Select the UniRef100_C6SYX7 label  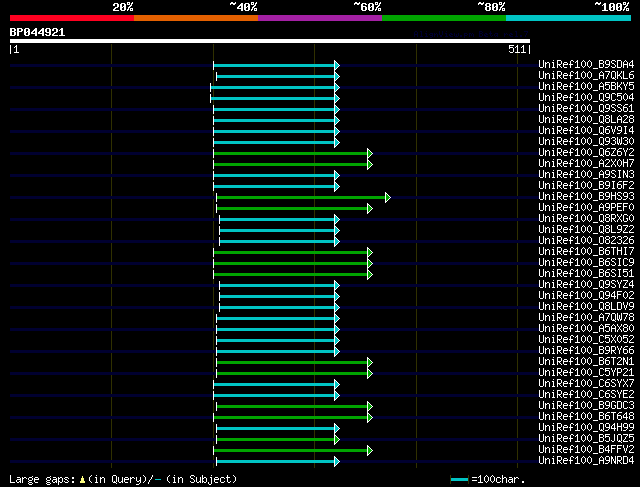[x=586, y=384]
